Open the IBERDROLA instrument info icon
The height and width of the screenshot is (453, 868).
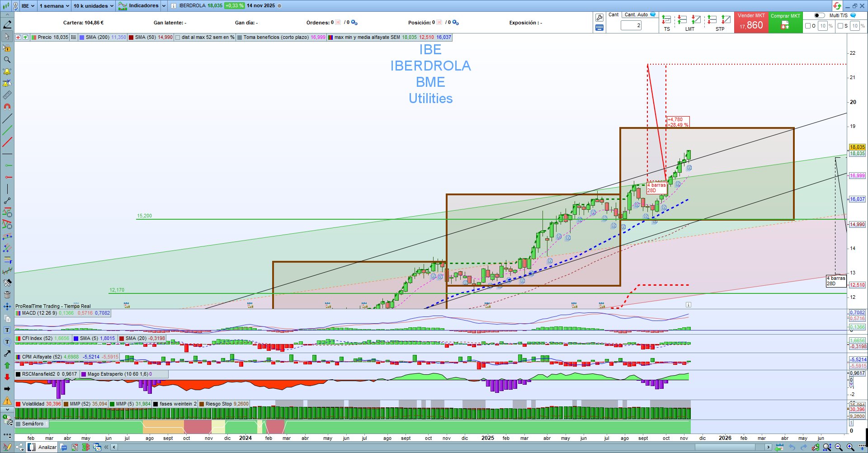(174, 6)
